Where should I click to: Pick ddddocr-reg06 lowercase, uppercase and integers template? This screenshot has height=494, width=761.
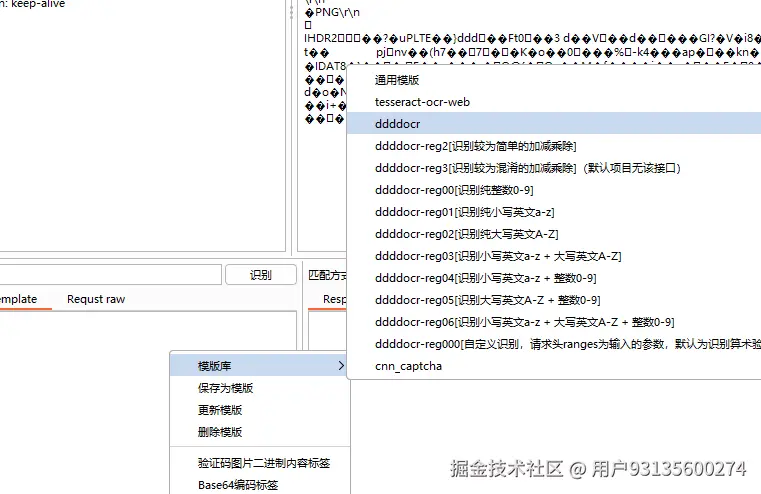pos(554,322)
